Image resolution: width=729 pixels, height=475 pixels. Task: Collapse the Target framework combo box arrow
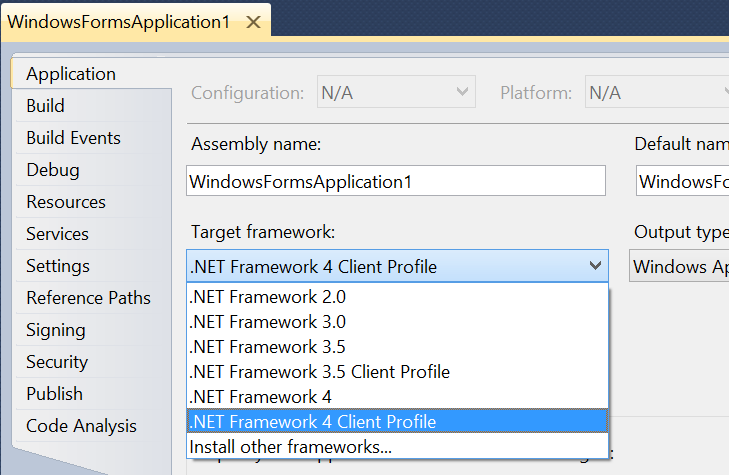(595, 266)
